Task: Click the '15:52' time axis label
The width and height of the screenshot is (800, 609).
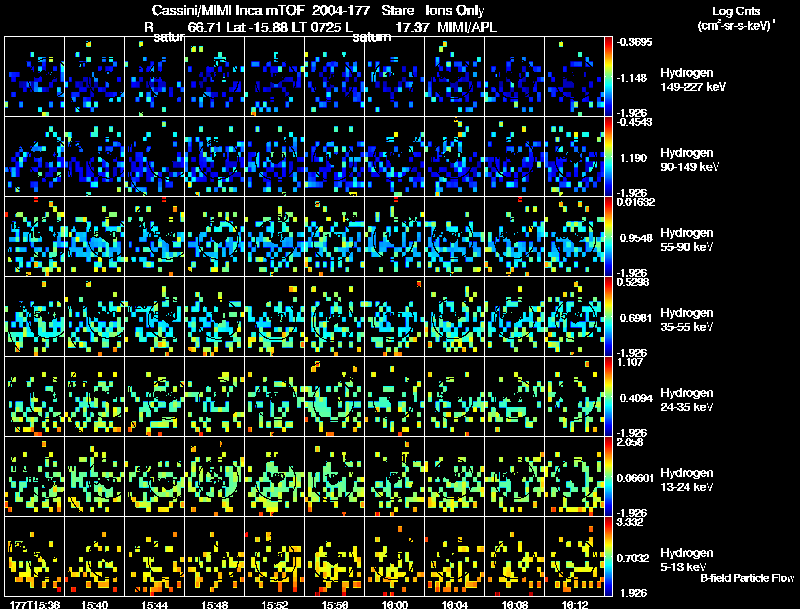Action: pos(274,604)
